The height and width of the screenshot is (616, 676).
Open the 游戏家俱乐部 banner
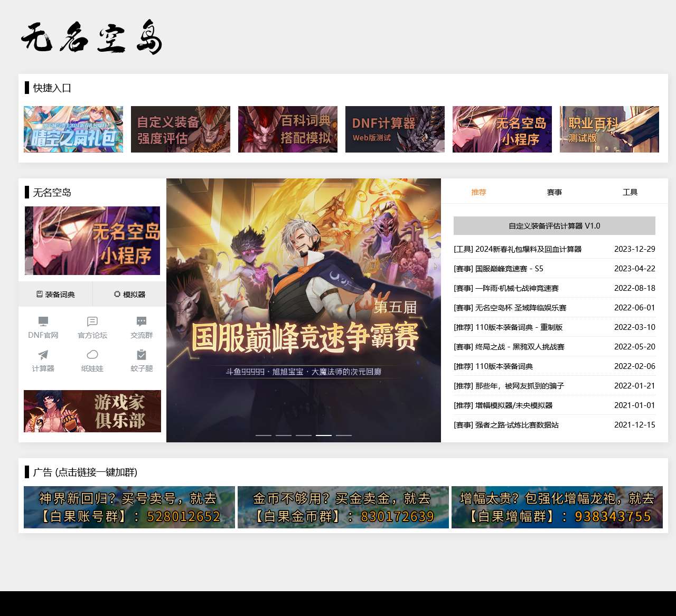click(92, 411)
